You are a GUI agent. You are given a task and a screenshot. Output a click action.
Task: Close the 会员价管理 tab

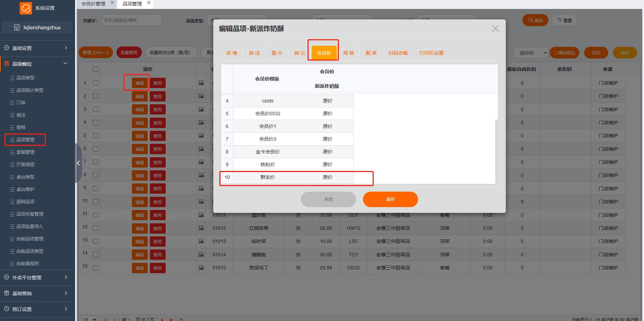(x=112, y=3)
